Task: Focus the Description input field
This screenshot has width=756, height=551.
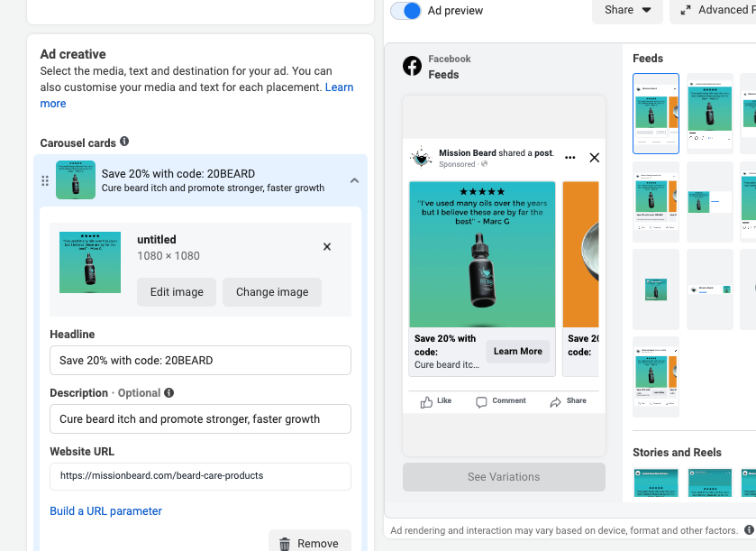Action: tap(201, 418)
